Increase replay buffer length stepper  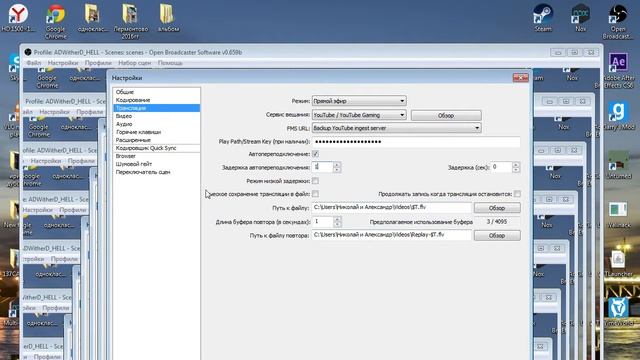(x=337, y=219)
